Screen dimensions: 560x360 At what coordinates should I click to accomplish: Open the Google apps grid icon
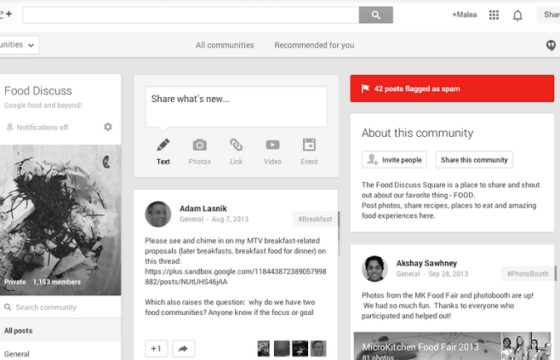(494, 15)
